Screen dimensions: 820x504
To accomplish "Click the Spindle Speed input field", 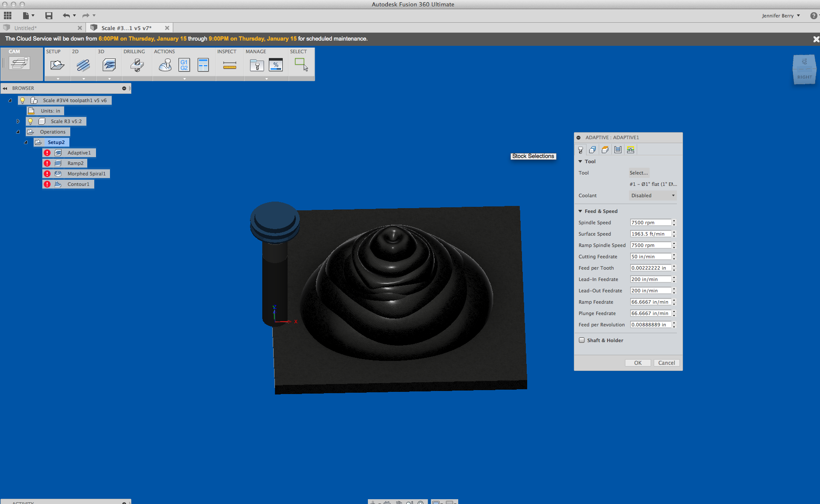I will 650,223.
